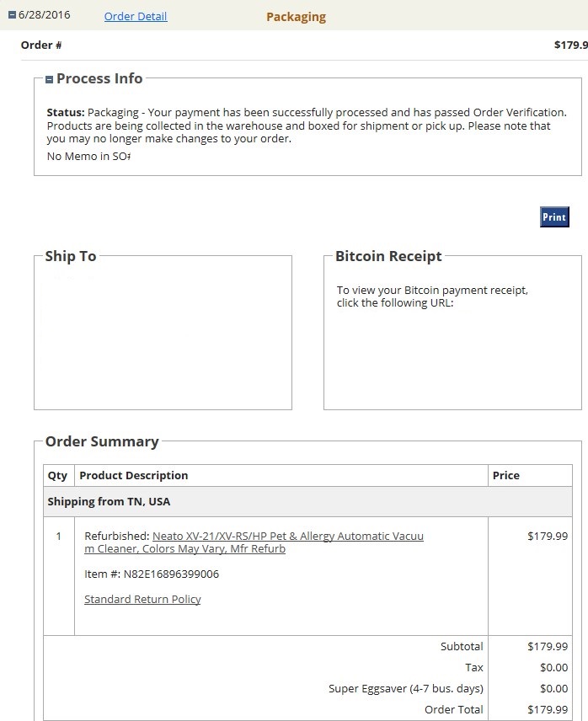Click the Packaging status heading
Screen dimensions: 588x721
pos(296,17)
